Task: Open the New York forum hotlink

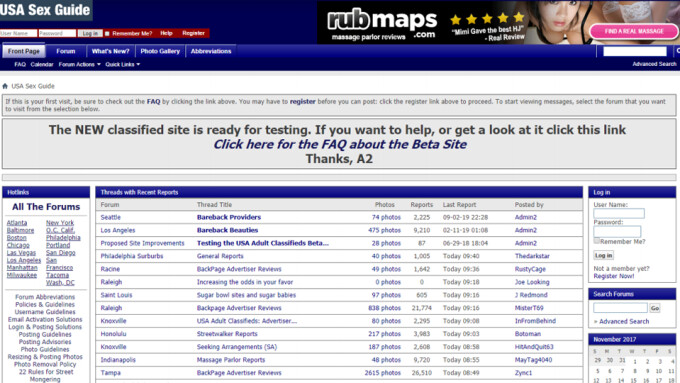Action: pos(60,223)
